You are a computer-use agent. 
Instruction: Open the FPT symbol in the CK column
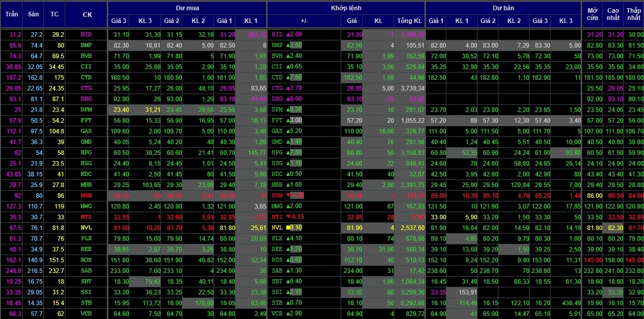coord(87,120)
